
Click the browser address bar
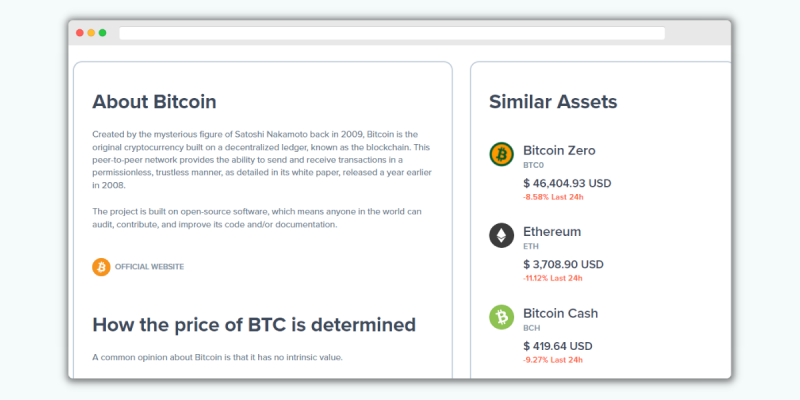[x=392, y=33]
